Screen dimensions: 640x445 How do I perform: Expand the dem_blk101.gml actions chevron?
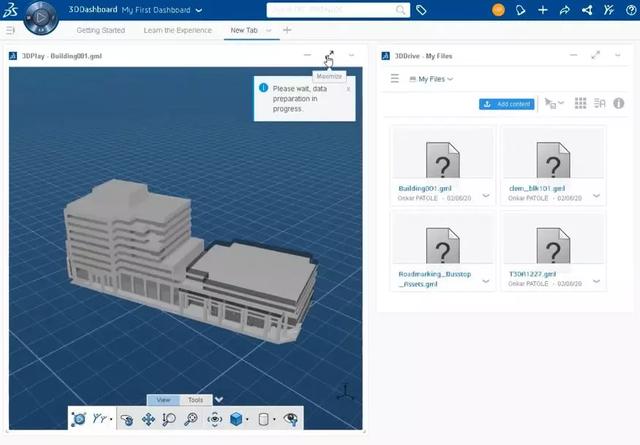point(596,196)
